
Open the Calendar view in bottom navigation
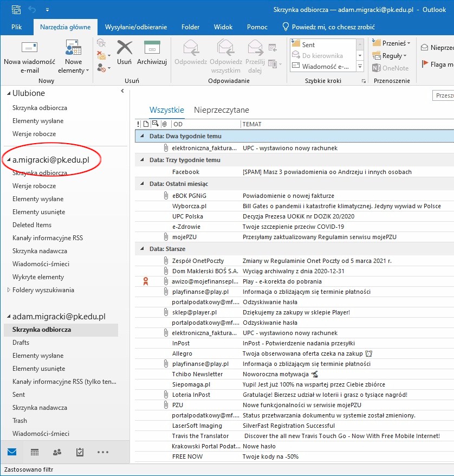35,452
